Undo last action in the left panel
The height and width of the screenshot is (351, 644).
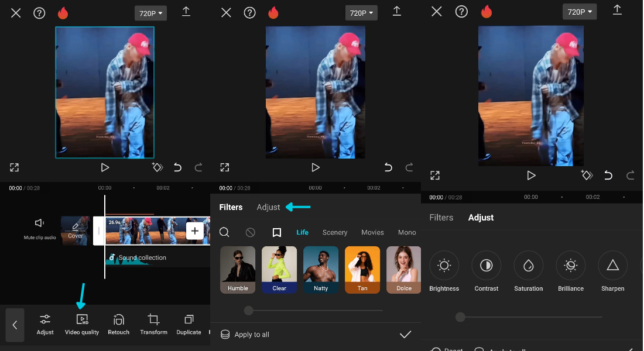[178, 167]
